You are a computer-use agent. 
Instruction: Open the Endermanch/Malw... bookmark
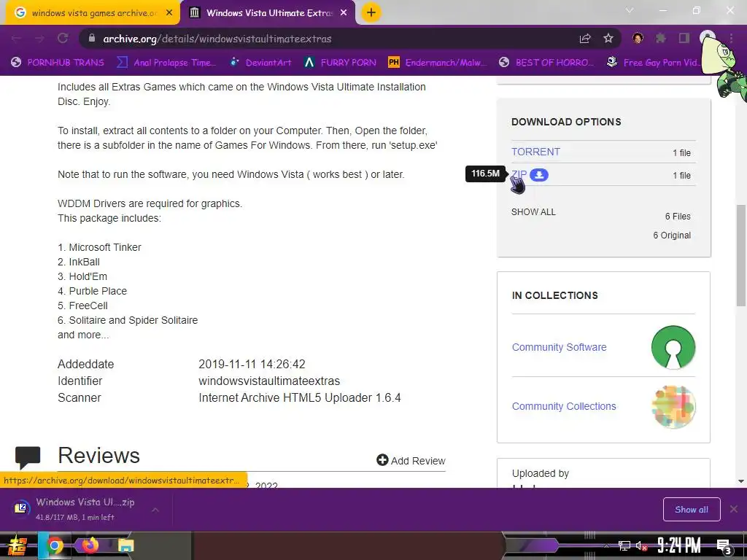(x=438, y=63)
